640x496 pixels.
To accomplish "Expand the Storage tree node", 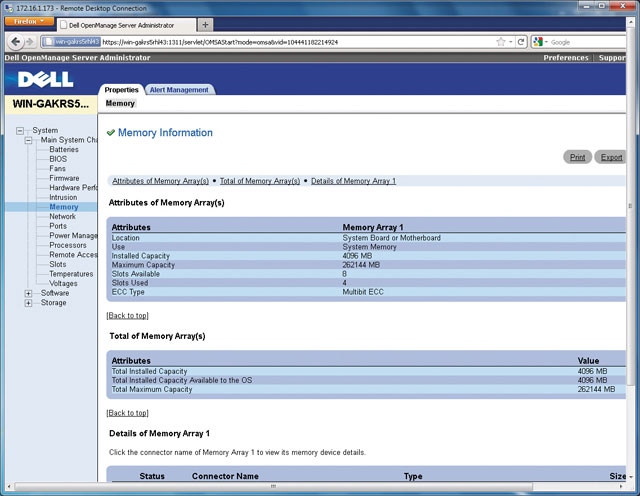I will (x=28, y=303).
